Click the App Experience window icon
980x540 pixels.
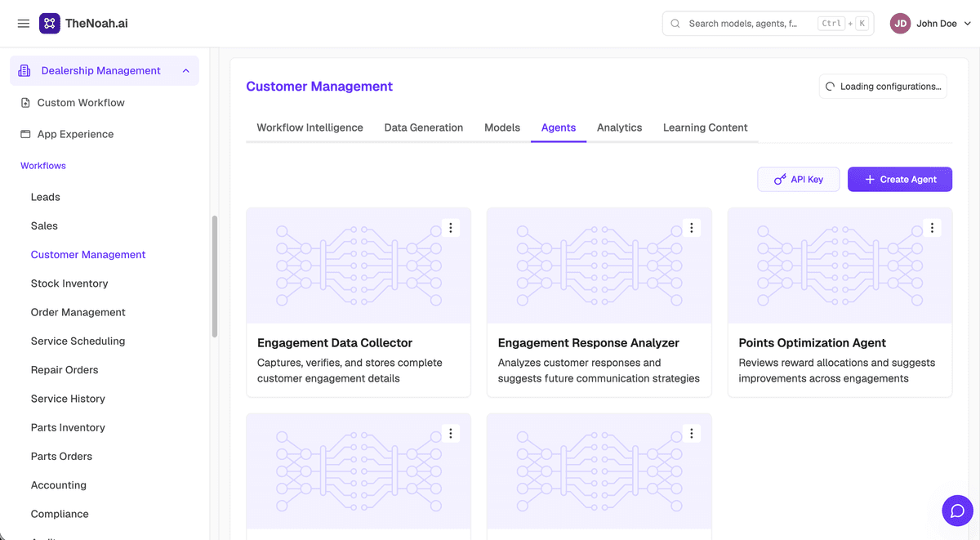point(25,134)
